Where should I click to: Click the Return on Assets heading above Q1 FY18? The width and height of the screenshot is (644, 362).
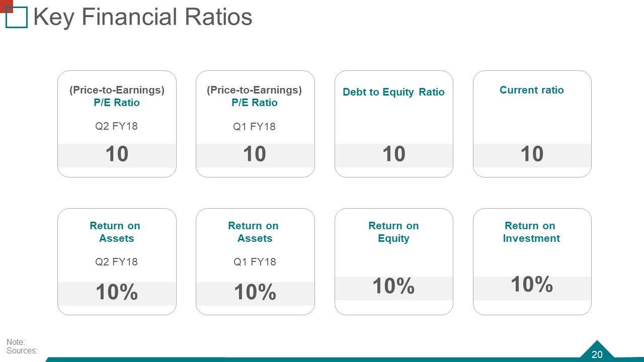pyautogui.click(x=254, y=232)
